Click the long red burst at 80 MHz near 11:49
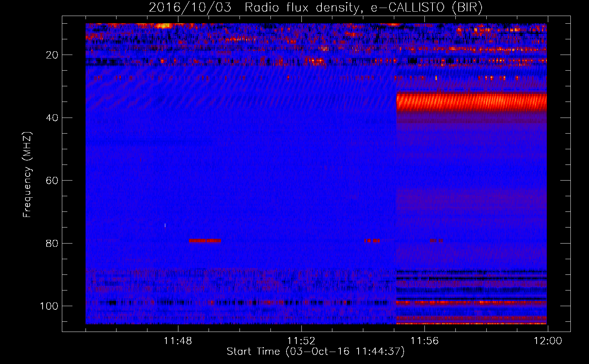 [x=205, y=241]
